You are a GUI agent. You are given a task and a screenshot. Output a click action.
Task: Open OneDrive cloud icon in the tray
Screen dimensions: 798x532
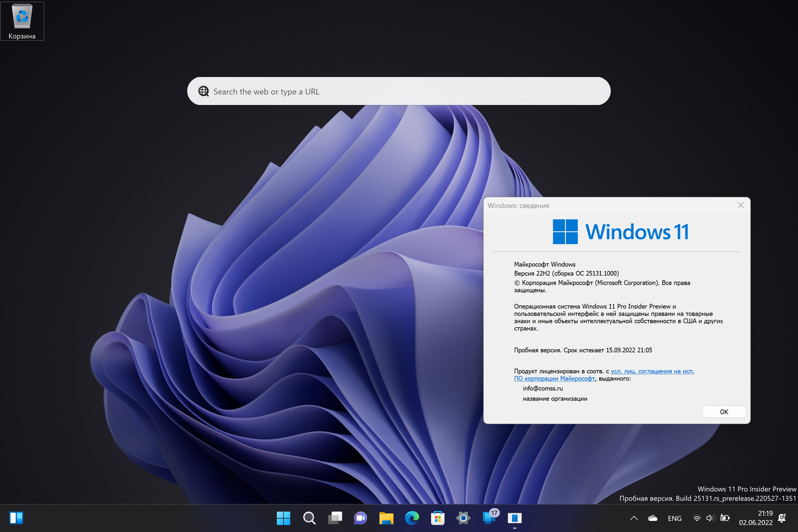653,518
